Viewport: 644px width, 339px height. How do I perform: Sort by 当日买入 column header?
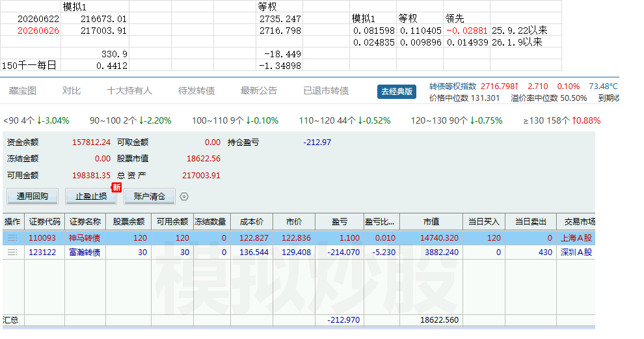point(484,222)
